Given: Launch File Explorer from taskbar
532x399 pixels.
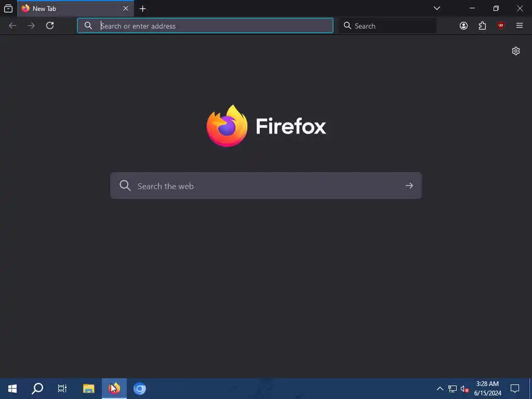Looking at the screenshot, I should 89,389.
